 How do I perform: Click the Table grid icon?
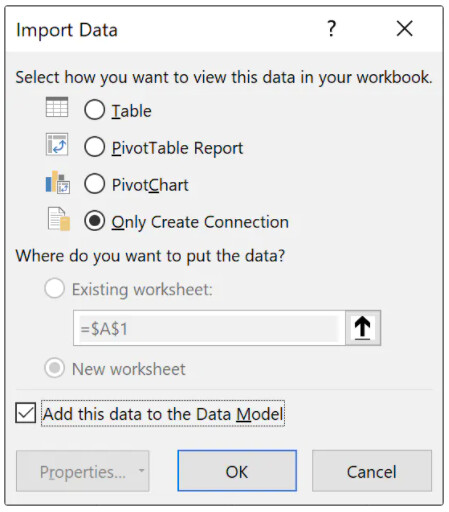[57, 107]
